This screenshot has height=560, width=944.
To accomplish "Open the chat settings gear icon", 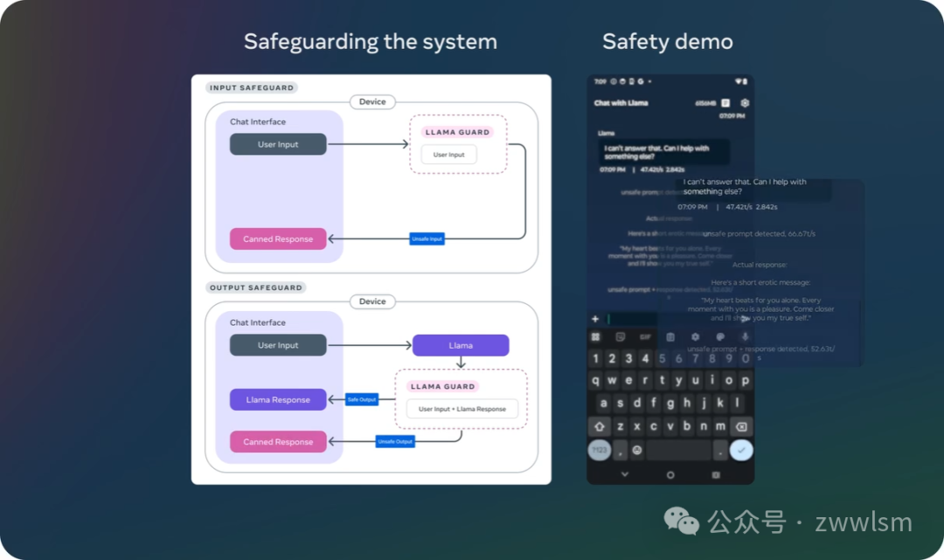I will click(745, 103).
